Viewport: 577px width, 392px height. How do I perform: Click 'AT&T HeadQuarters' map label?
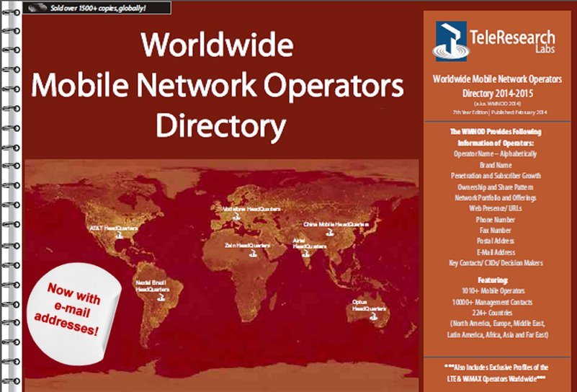coord(113,228)
